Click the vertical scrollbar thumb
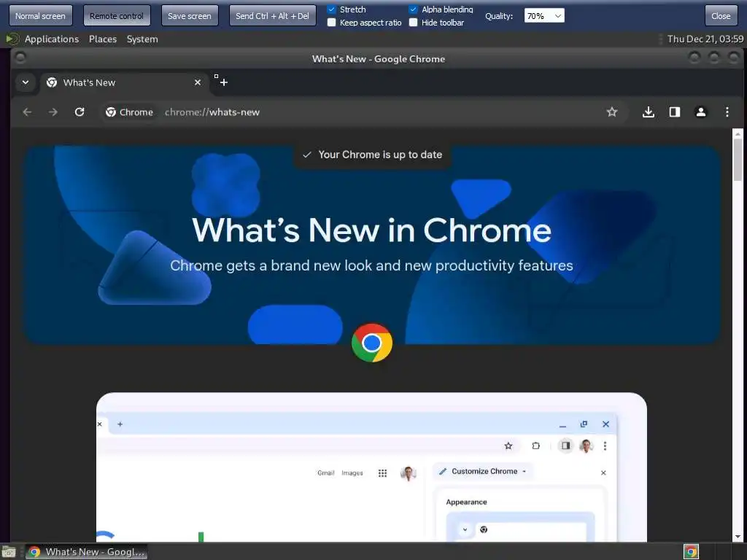This screenshot has width=747, height=560. coord(738,160)
